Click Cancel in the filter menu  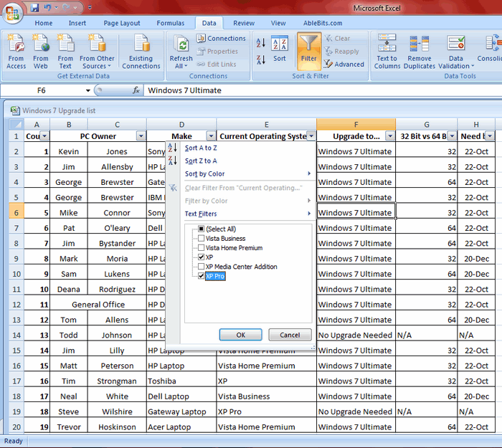290,335
